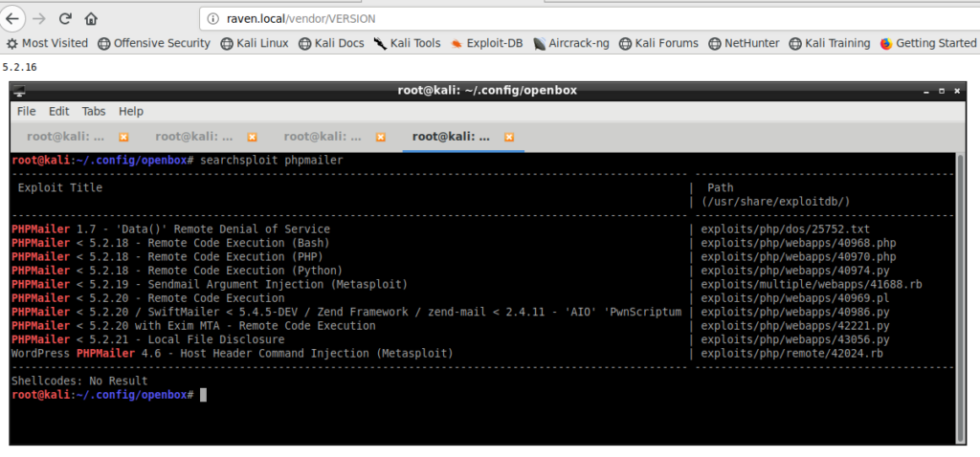Click path exploits/php/remote/42024.rb
This screenshot has width=980, height=457.
792,353
